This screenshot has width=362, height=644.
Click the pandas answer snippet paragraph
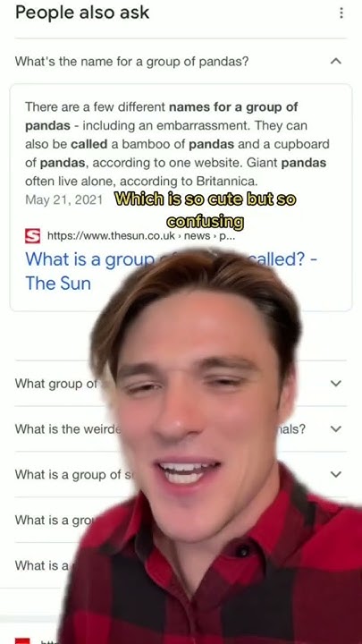[177, 144]
